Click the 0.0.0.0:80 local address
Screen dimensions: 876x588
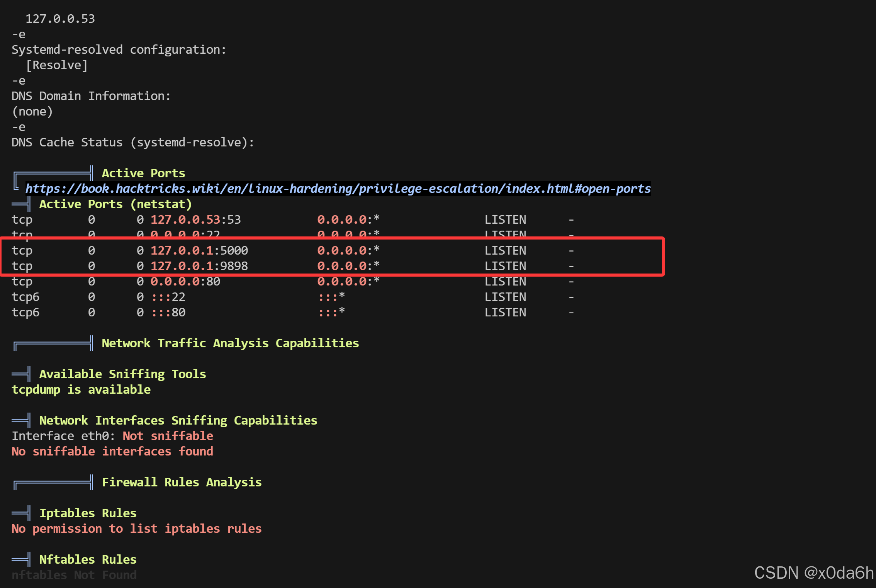[185, 281]
